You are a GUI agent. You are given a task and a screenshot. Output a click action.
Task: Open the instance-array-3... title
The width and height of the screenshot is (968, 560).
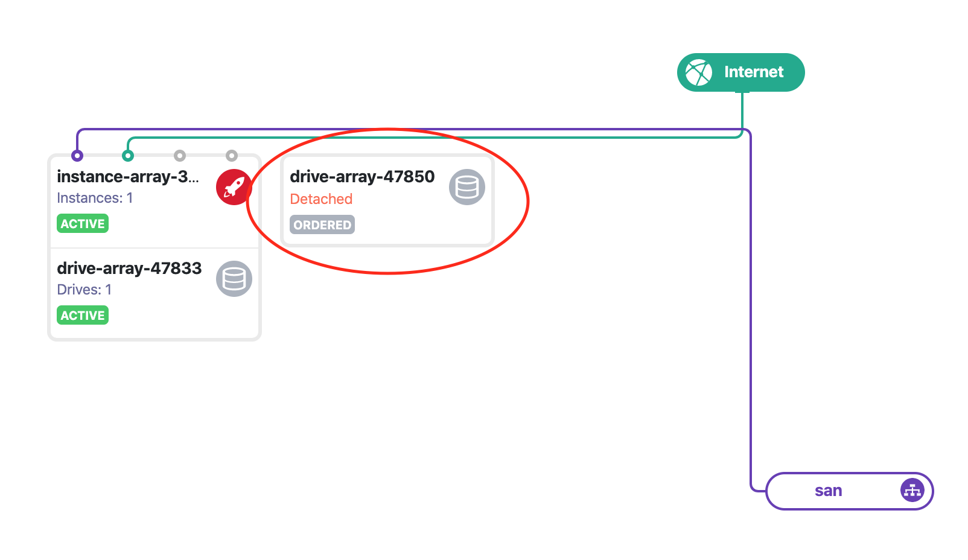127,177
